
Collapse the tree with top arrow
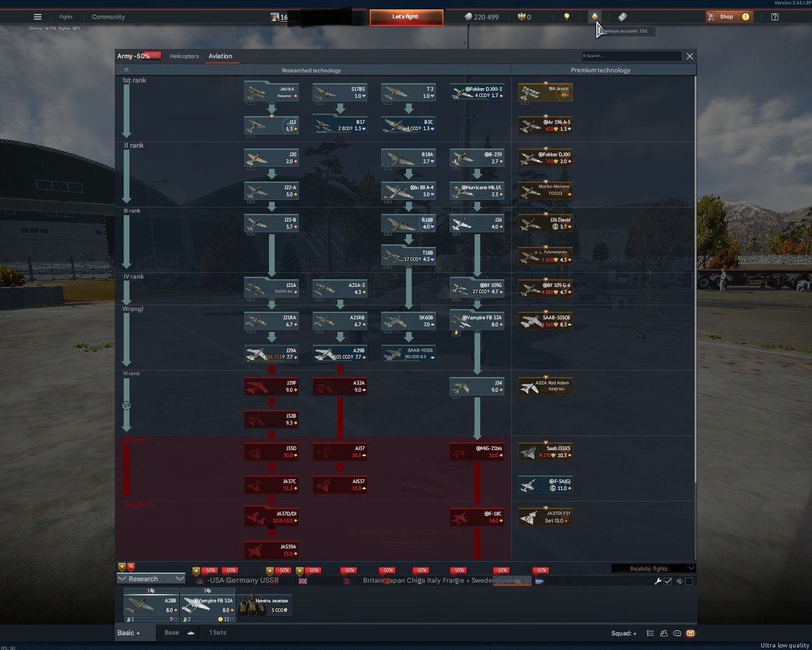click(x=126, y=70)
